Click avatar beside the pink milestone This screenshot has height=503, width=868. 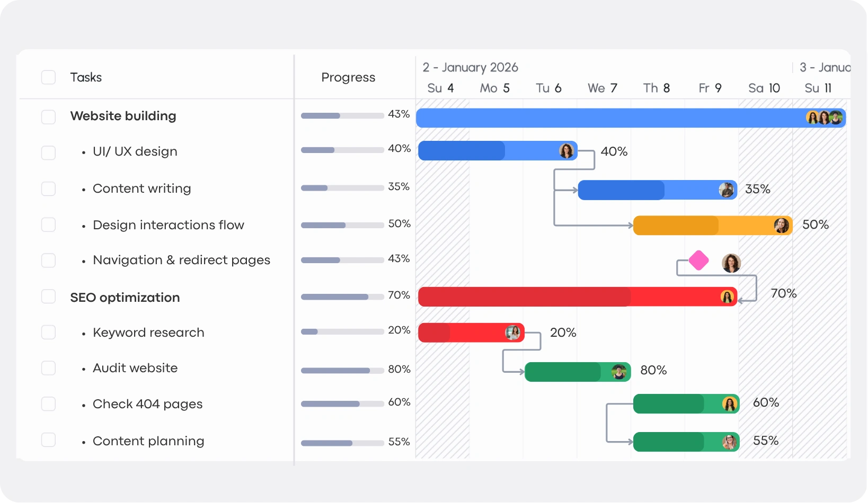pyautogui.click(x=731, y=263)
